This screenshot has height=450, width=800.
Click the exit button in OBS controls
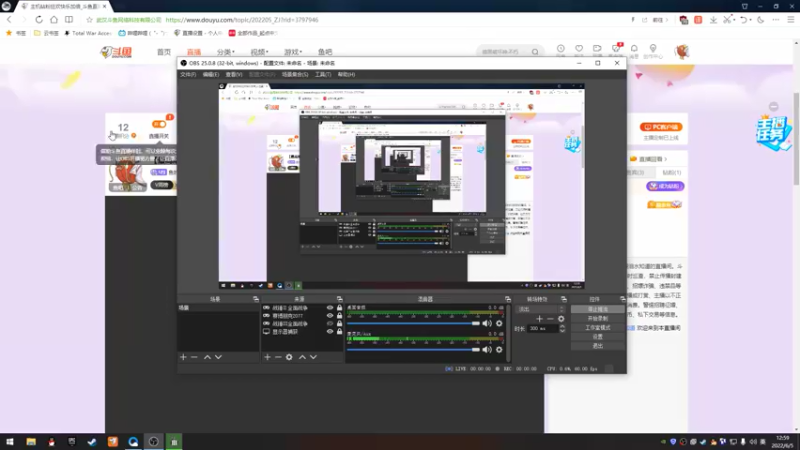tap(597, 346)
